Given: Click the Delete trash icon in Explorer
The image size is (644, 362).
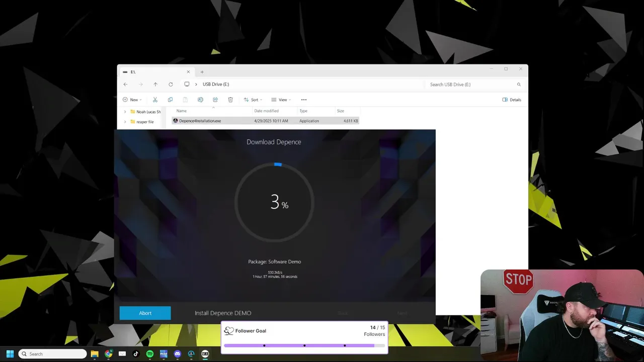Looking at the screenshot, I should point(230,100).
